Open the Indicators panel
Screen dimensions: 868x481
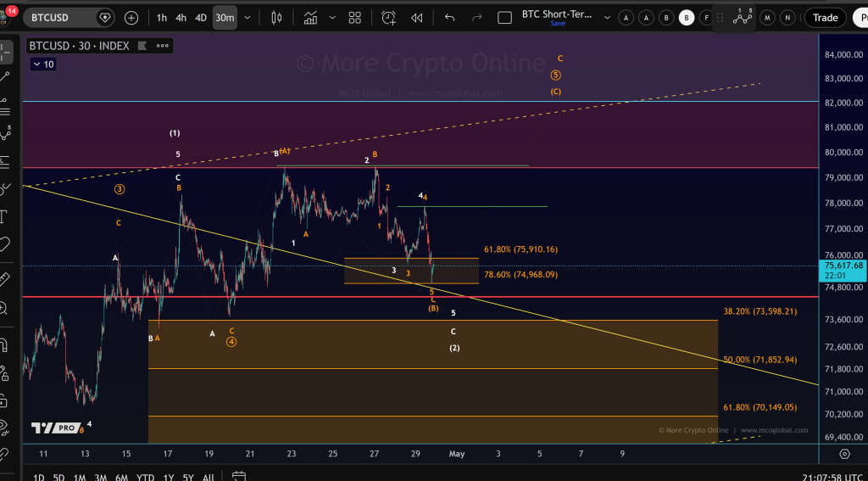(311, 17)
